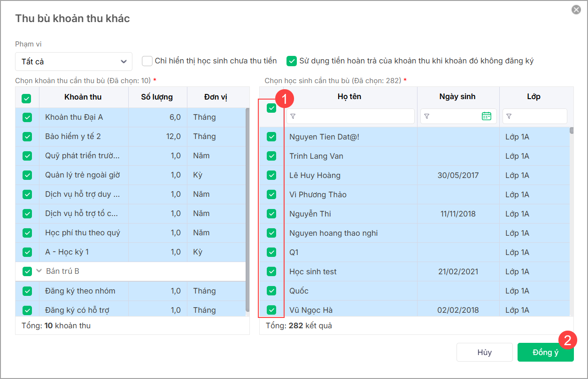The image size is (588, 379).
Task: Uncheck student Nguyen hoang thao nghi
Action: pos(271,233)
